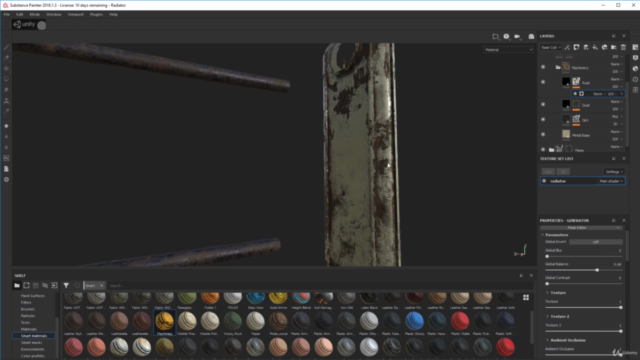Toggle visibility of Metal Base layer
Image resolution: width=640 pixels, height=360 pixels.
click(x=543, y=134)
